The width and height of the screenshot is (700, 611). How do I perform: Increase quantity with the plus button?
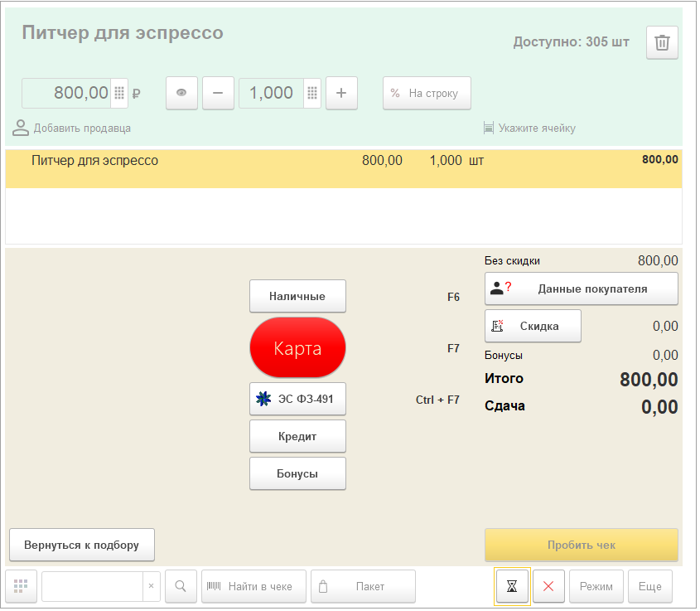(341, 93)
